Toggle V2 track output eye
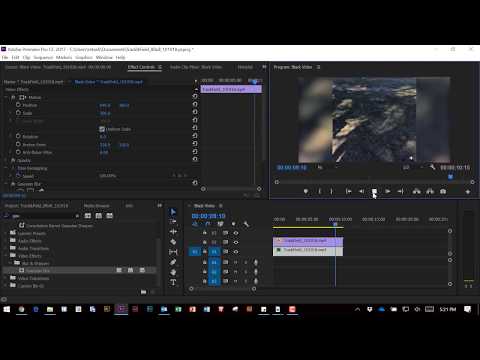Viewport: 480px width, 360px height. tap(236, 242)
